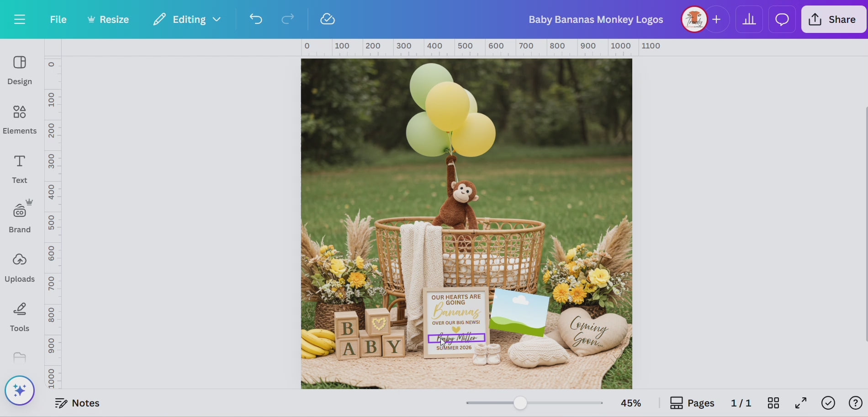Image resolution: width=868 pixels, height=417 pixels.
Task: Select the Baby Miller text box
Action: [456, 338]
